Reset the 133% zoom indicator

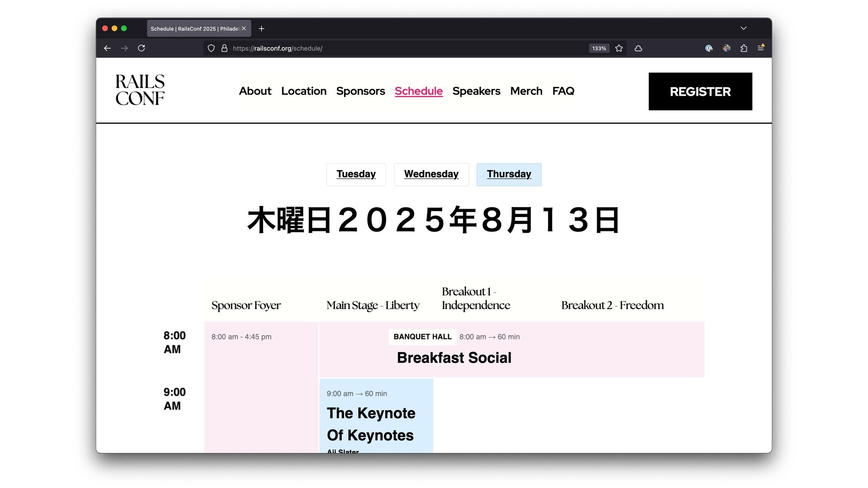coord(599,48)
